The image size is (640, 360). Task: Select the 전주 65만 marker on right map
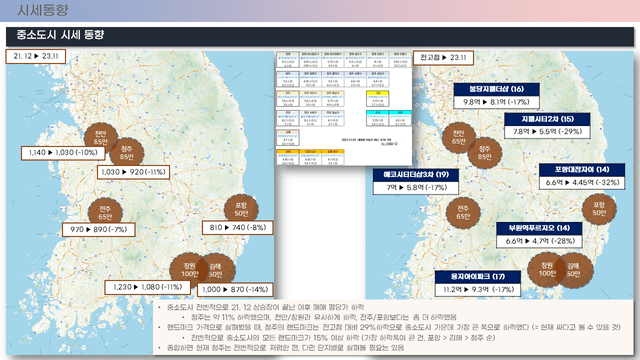coord(463,213)
